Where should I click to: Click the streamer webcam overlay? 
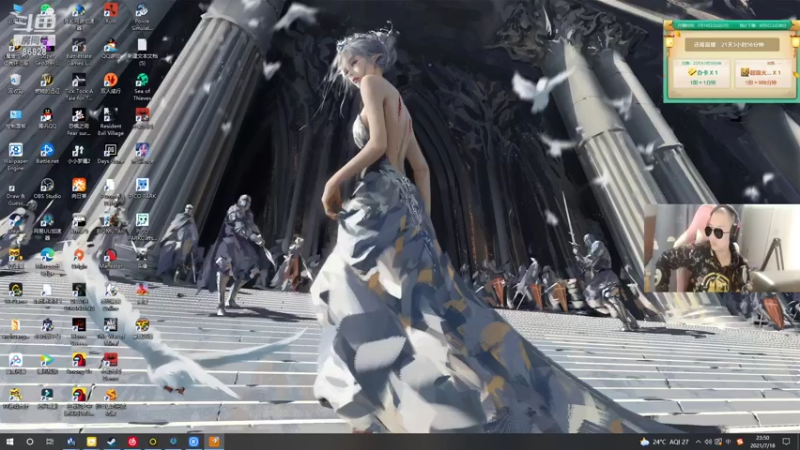(722, 248)
